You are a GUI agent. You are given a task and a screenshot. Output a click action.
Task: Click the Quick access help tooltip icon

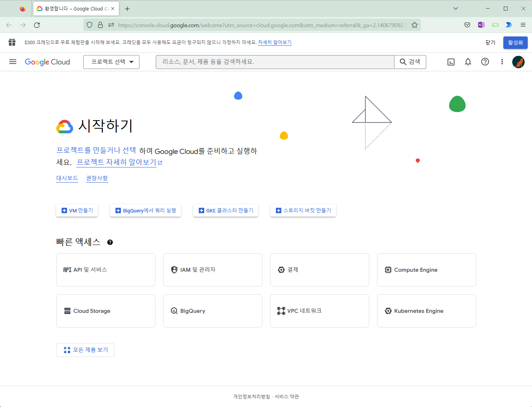point(110,242)
